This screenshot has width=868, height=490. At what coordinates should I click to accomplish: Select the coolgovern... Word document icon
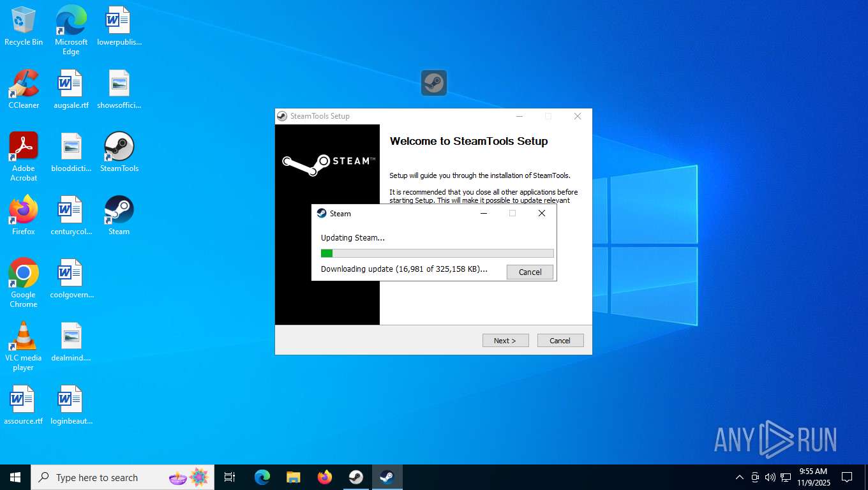click(71, 279)
